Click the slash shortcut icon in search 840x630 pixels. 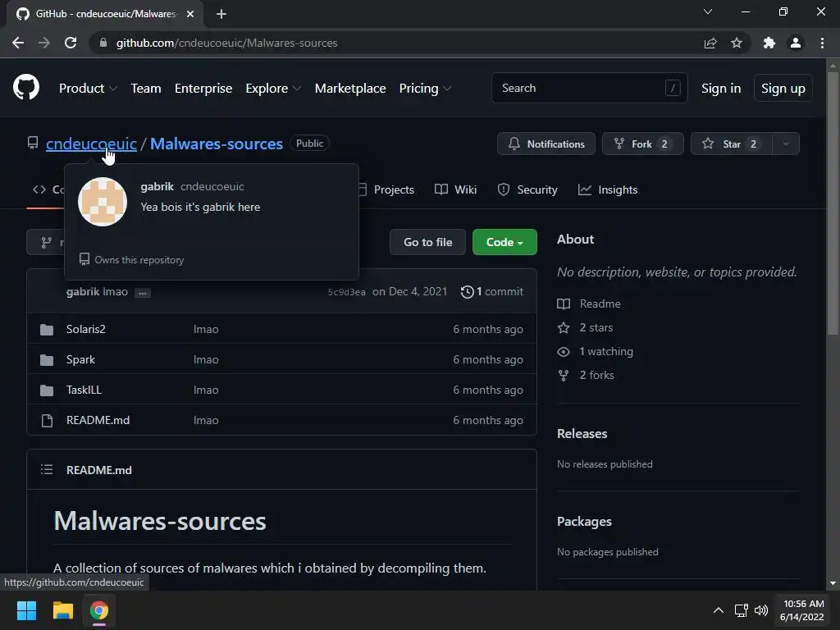tap(673, 88)
